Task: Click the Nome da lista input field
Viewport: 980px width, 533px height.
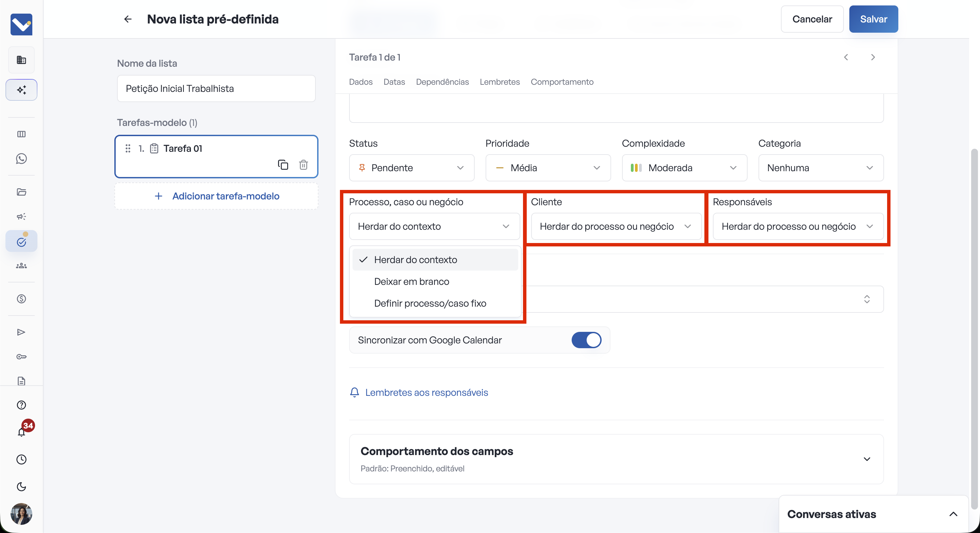Action: click(216, 88)
